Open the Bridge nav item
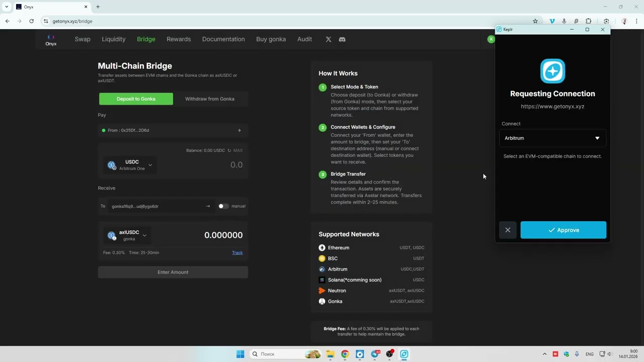Image resolution: width=644 pixels, height=362 pixels. tap(146, 39)
